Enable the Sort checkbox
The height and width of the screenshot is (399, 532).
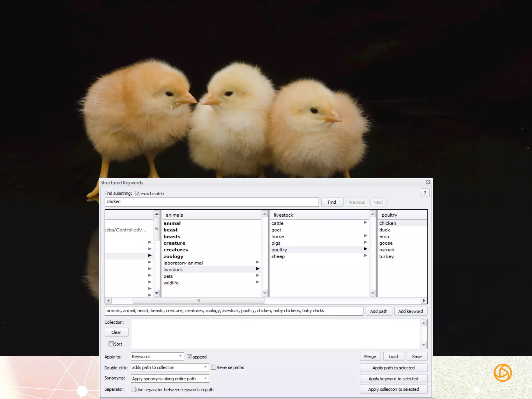(x=111, y=344)
